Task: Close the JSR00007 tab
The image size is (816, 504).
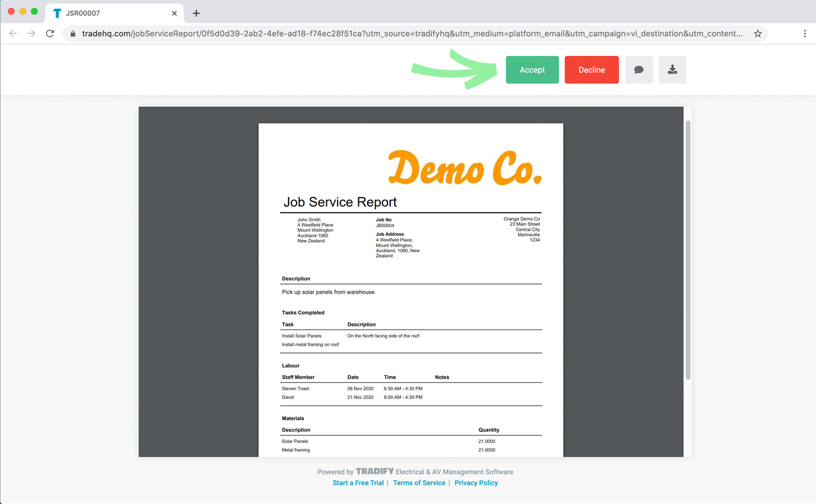Action: click(174, 13)
